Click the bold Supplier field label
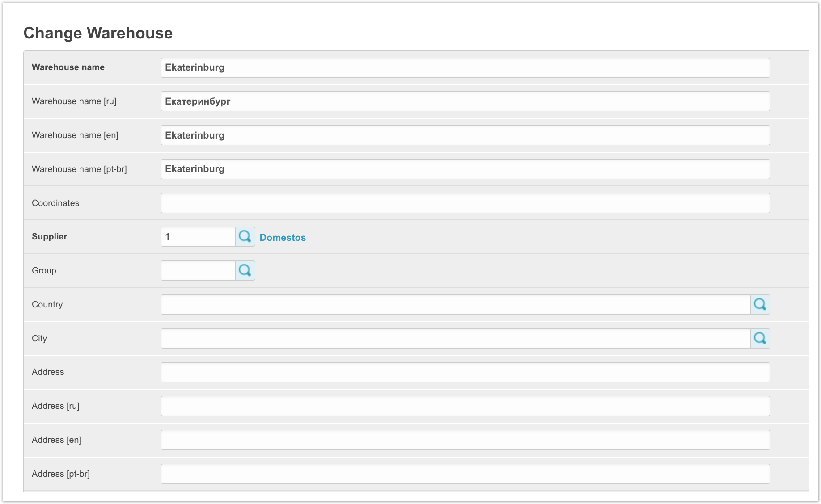 tap(50, 236)
